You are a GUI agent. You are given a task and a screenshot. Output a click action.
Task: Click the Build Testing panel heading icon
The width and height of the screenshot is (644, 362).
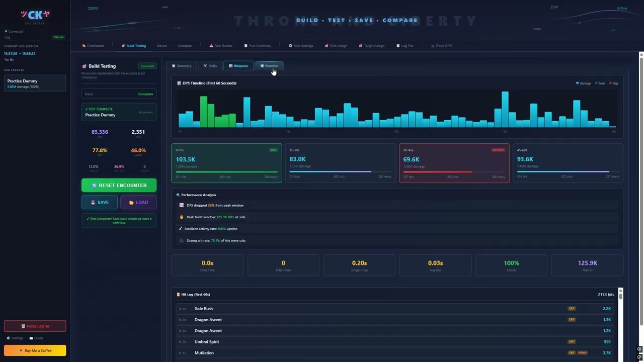85,66
